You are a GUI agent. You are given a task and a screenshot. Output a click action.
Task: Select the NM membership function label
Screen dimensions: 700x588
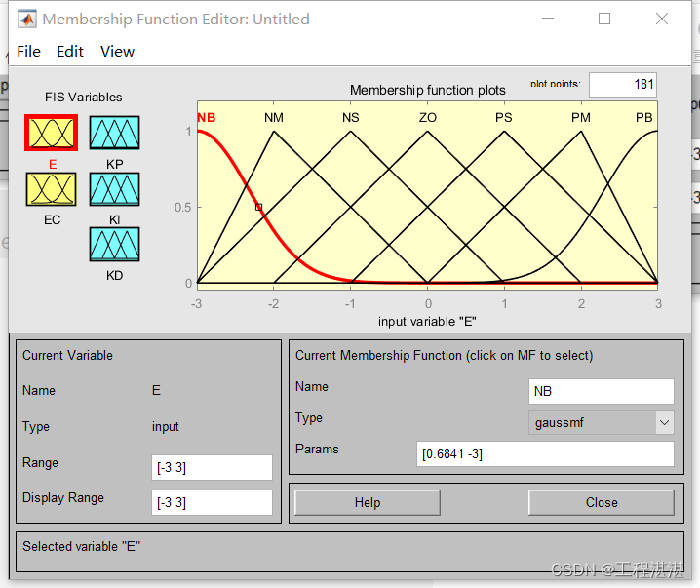pyautogui.click(x=274, y=117)
